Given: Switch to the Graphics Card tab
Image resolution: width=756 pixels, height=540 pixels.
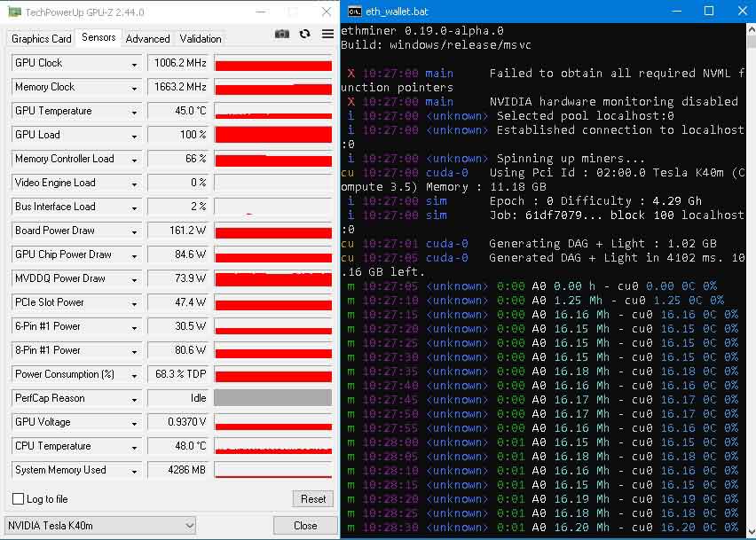Looking at the screenshot, I should (x=41, y=38).
